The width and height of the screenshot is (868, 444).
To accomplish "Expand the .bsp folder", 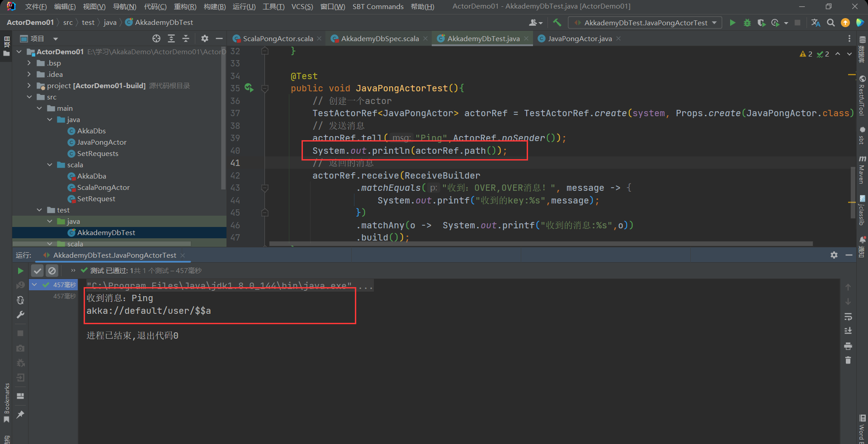I will (x=29, y=63).
